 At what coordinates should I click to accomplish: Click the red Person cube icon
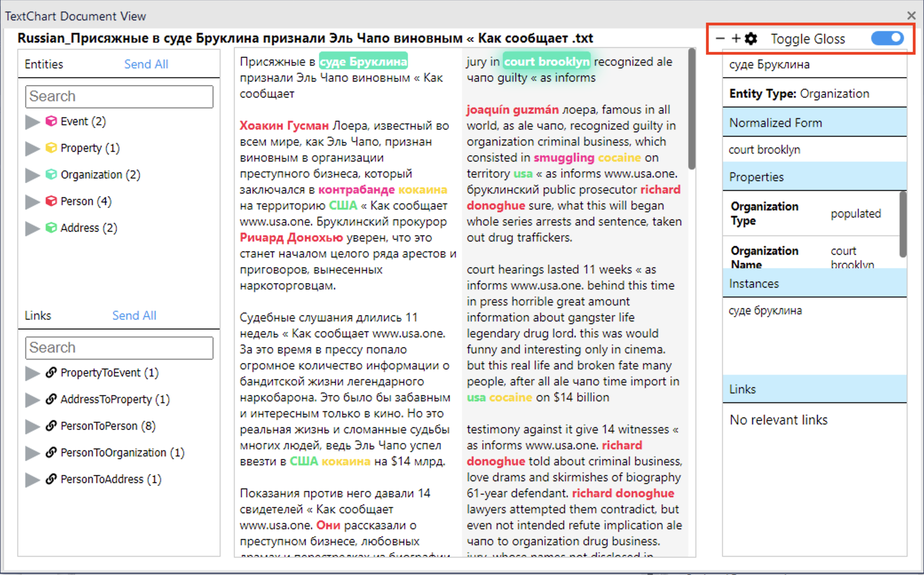51,201
